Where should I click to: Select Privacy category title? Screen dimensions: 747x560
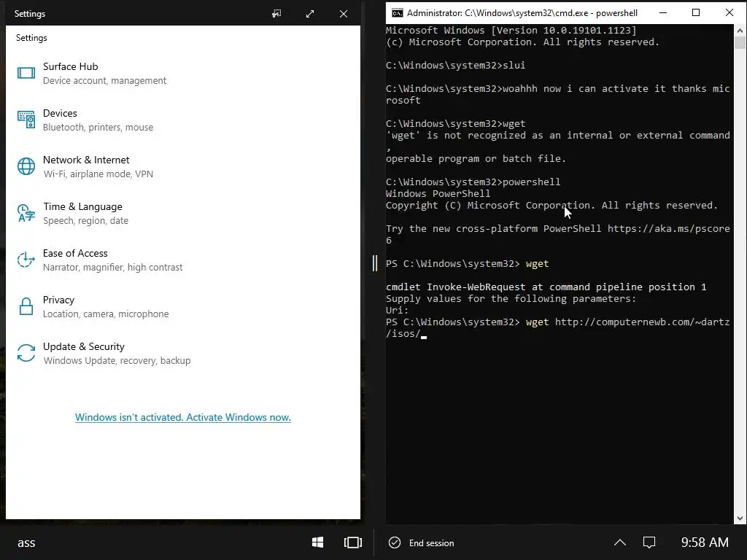58,300
